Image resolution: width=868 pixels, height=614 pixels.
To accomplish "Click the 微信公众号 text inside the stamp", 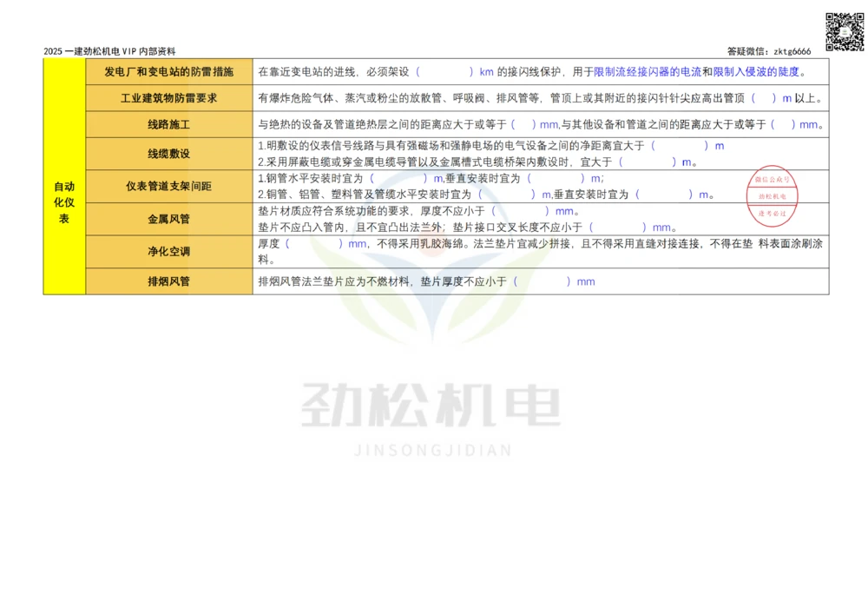I will [771, 180].
